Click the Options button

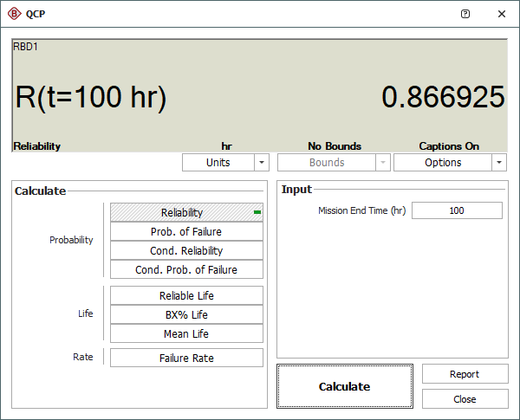pyautogui.click(x=443, y=163)
